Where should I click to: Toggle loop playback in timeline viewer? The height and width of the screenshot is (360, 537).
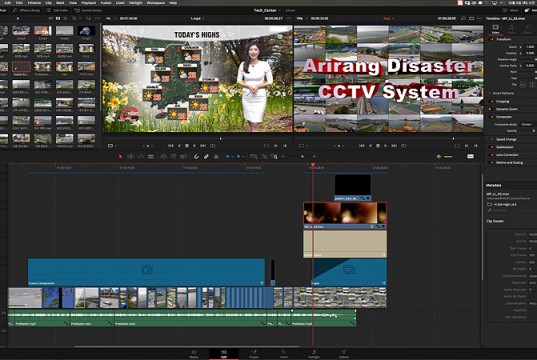pos(404,146)
